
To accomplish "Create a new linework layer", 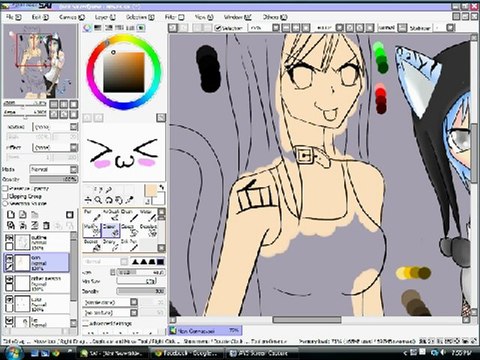I will point(23,215).
